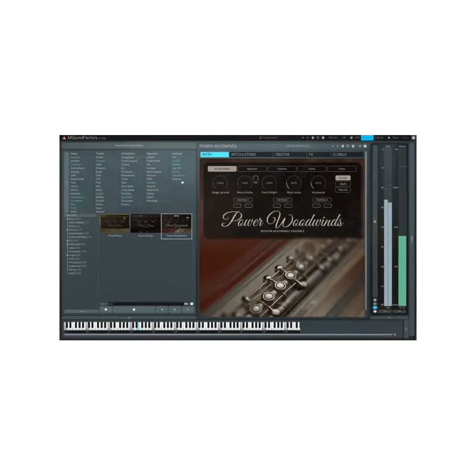This screenshot has height=476, width=476.
Task: Click the random preset dice button
Action: (134, 309)
